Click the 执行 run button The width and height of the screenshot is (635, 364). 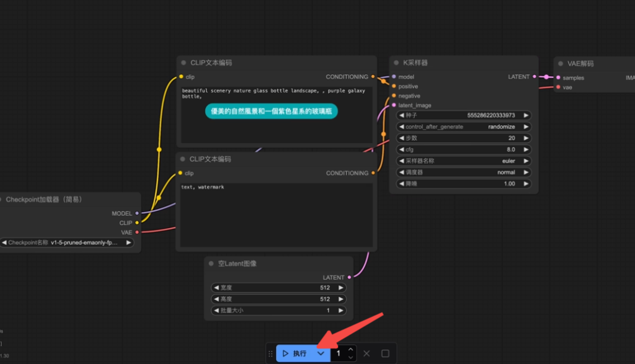(x=295, y=353)
